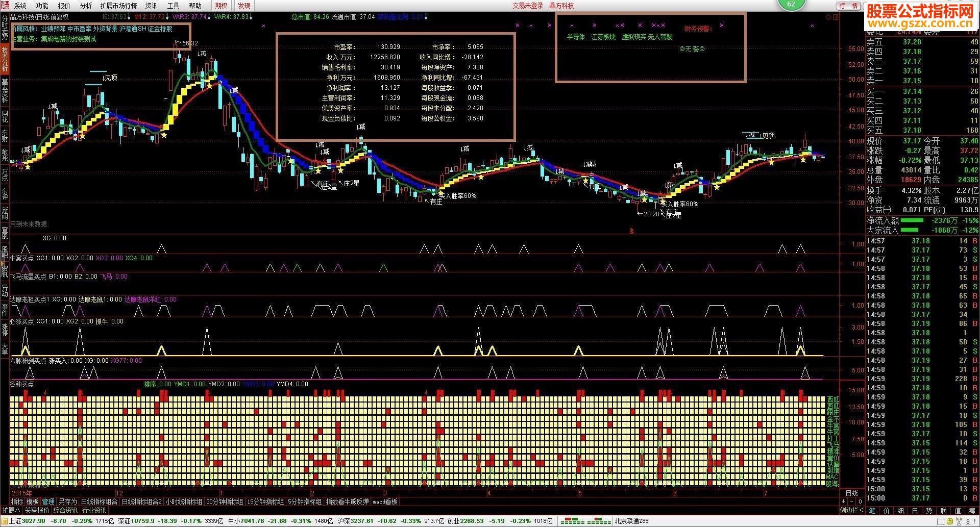980x527 pixels.
Task: Click the diamond icon above the price axis
Action: 828,17
